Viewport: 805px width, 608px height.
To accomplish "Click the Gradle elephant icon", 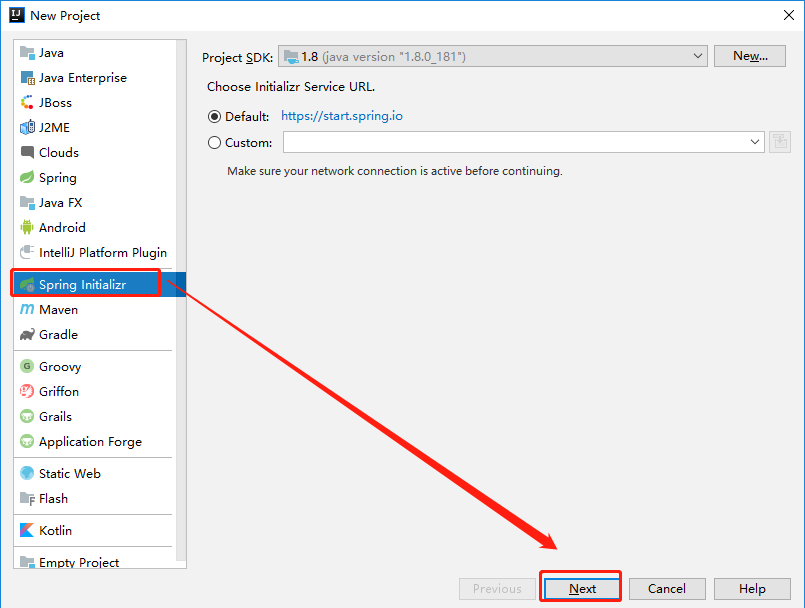I will click(x=27, y=334).
